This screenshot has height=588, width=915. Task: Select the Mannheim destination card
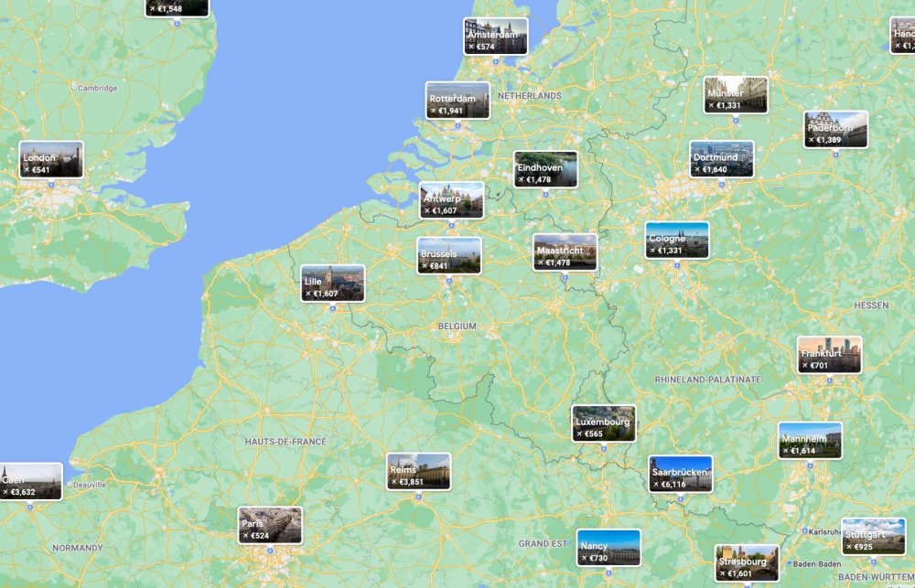pyautogui.click(x=810, y=441)
